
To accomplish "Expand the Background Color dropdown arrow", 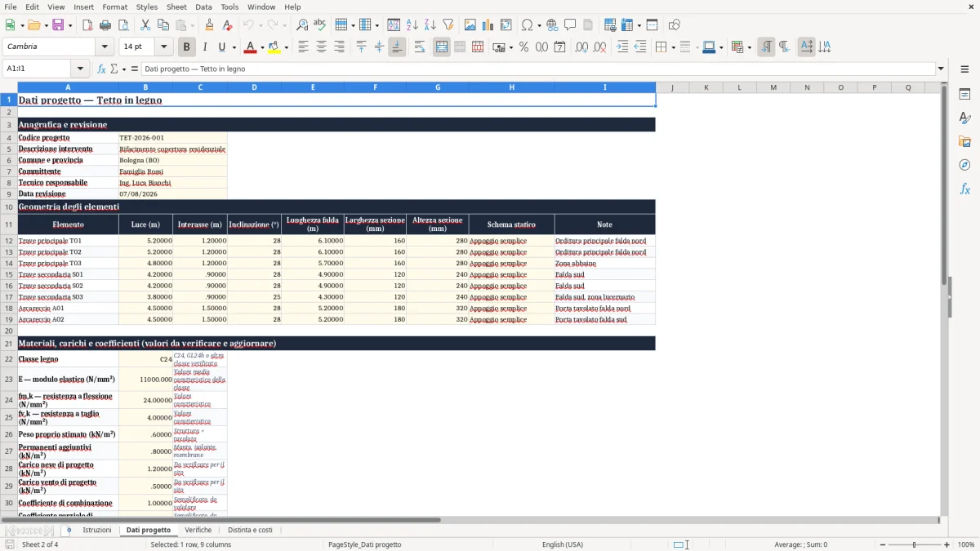I will point(286,47).
